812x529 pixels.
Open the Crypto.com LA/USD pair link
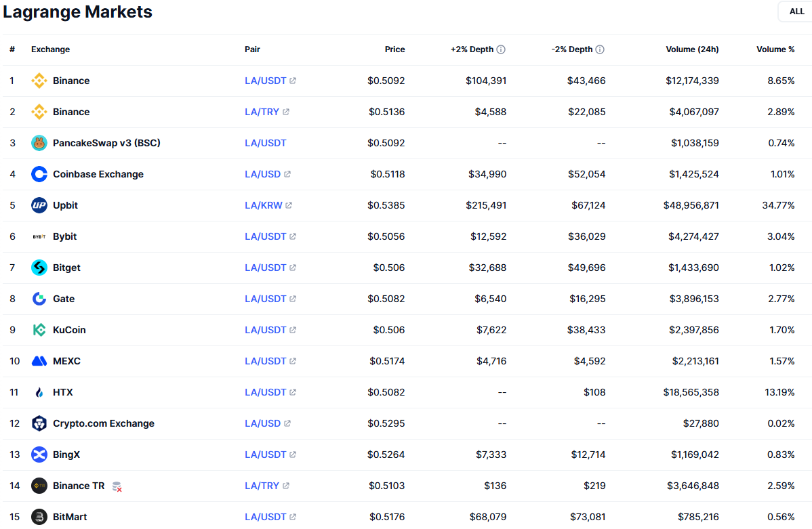262,423
